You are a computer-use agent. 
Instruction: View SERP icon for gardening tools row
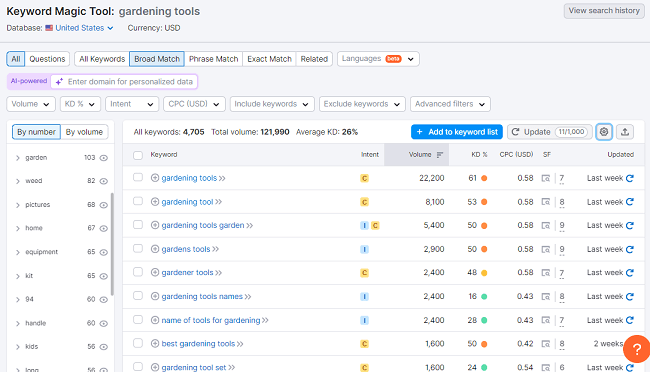[546, 178]
